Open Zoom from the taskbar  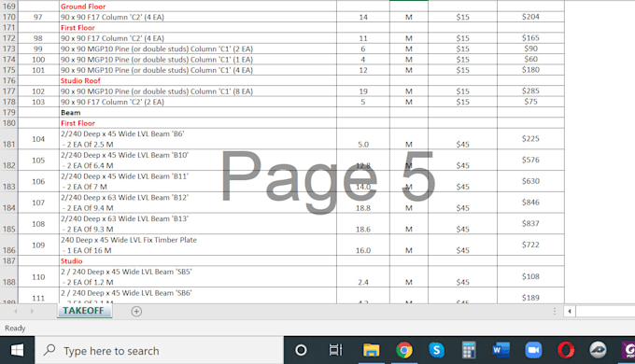point(533,350)
